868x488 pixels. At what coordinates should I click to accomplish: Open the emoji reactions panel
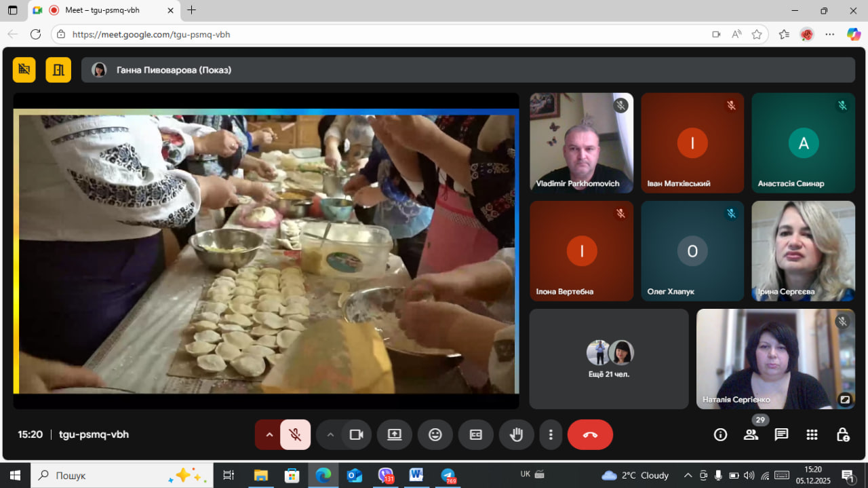tap(435, 435)
